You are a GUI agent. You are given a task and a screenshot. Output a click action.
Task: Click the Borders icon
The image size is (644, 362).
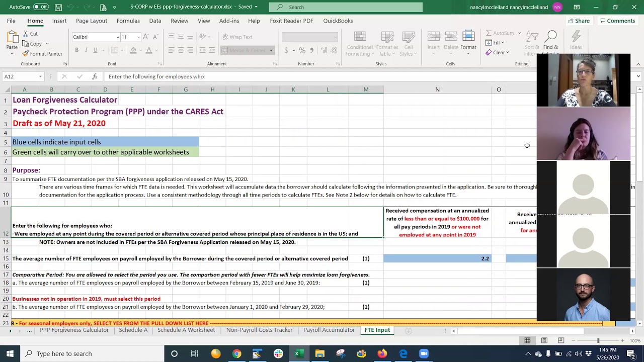click(114, 50)
